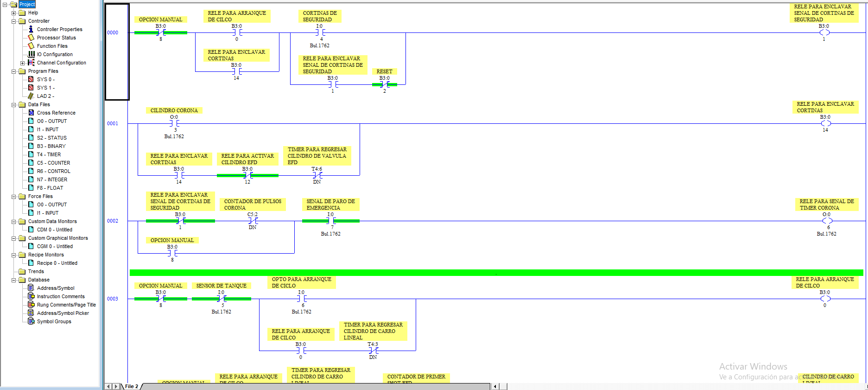Click the horizontal scrollbar below the ladder
Screen dimensions: 868x390
click(315, 386)
